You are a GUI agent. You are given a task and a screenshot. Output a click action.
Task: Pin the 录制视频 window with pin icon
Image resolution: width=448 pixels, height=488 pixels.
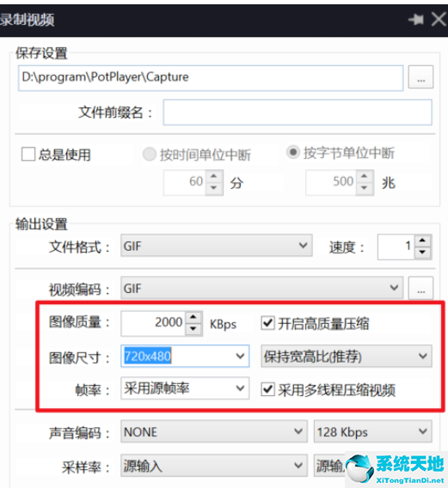point(416,20)
